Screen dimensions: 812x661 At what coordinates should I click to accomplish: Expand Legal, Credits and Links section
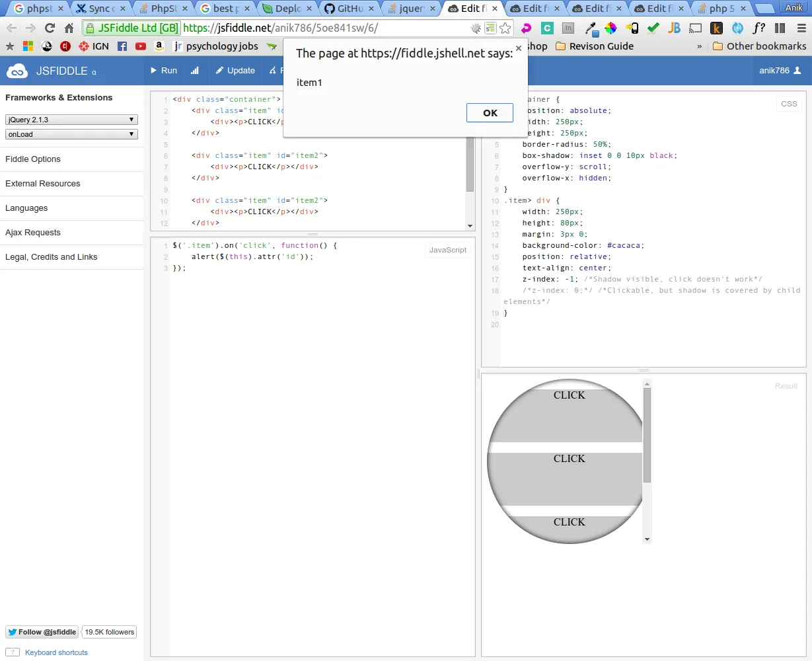pos(71,257)
